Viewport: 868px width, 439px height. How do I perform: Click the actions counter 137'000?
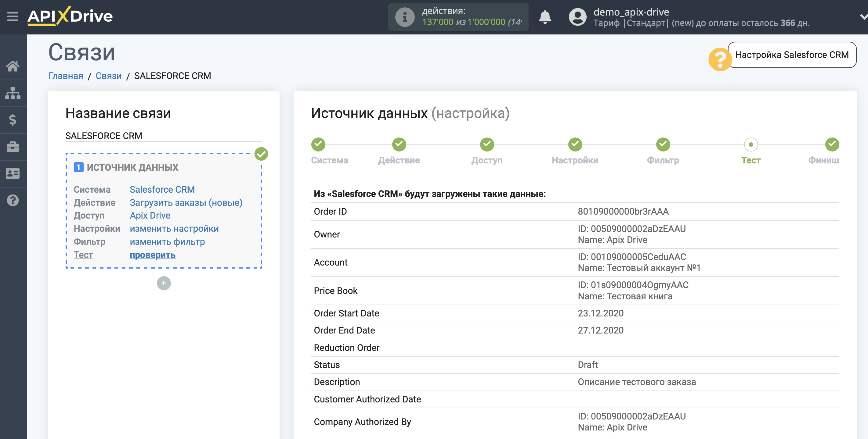click(437, 22)
